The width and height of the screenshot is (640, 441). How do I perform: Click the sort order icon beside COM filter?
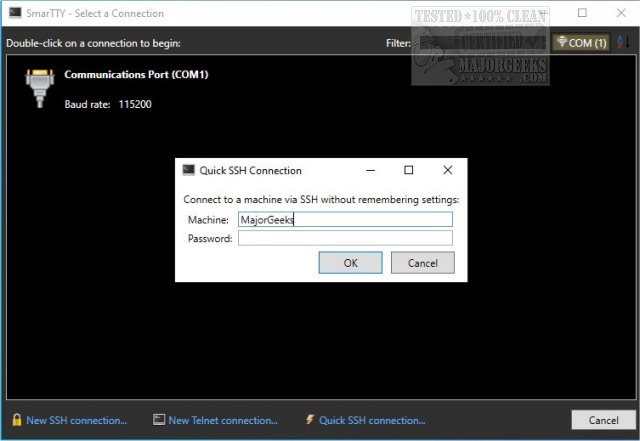tap(622, 42)
